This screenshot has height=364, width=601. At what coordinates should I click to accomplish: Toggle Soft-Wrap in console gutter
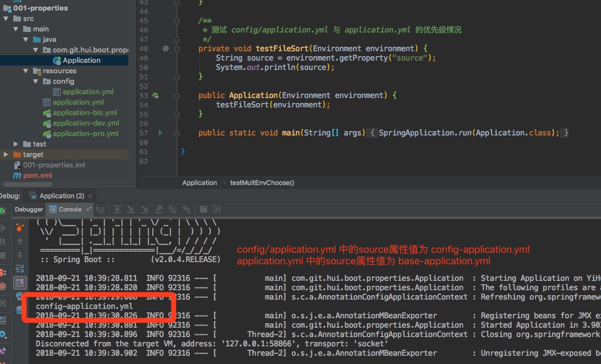20,269
